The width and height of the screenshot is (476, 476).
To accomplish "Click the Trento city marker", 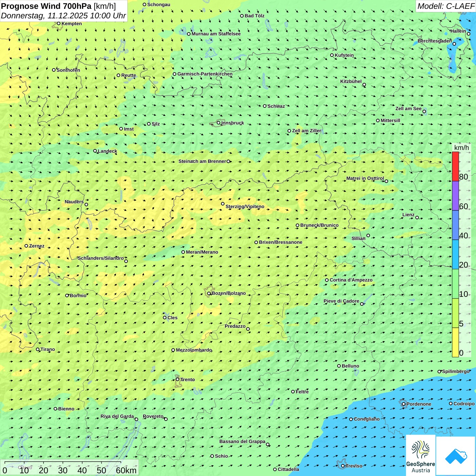I will click(x=177, y=379).
